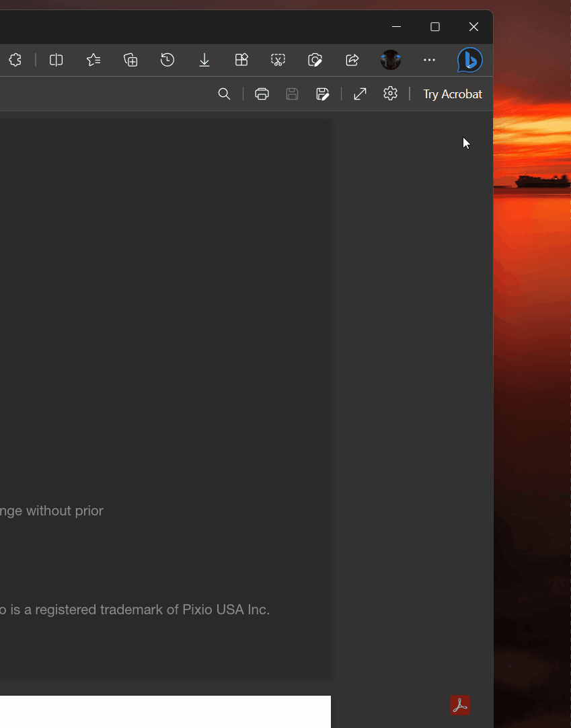Open the Favorites list
Viewport: 571px width, 728px height.
pos(93,60)
